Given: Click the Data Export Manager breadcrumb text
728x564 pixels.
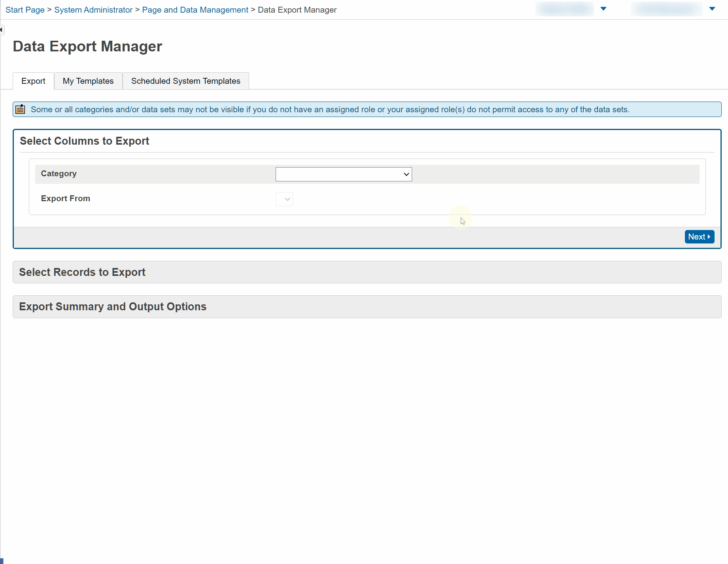Looking at the screenshot, I should pyautogui.click(x=297, y=9).
